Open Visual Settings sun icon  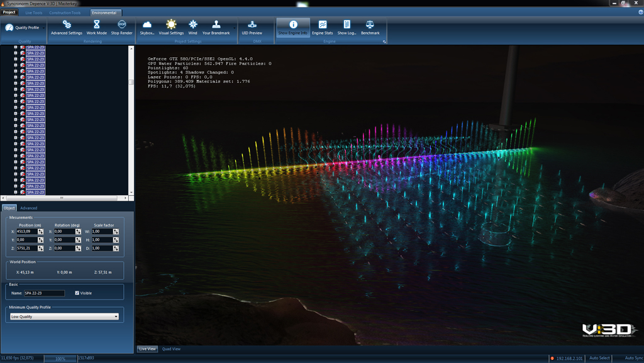coord(171,25)
